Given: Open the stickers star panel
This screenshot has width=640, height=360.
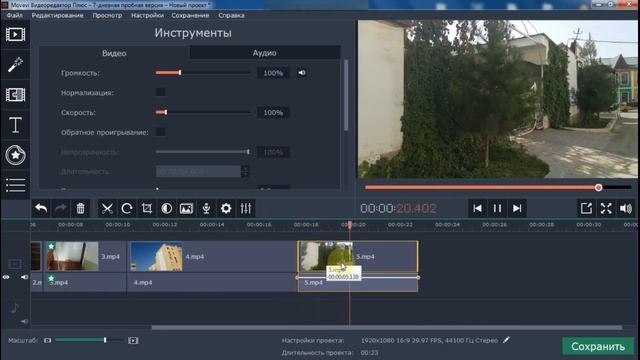Looking at the screenshot, I should [16, 155].
